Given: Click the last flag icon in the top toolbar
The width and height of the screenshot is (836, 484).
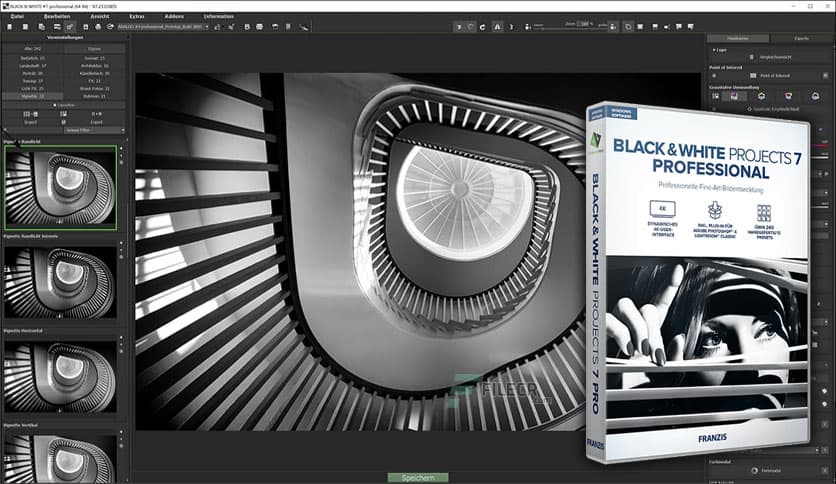Looking at the screenshot, I should click(690, 27).
